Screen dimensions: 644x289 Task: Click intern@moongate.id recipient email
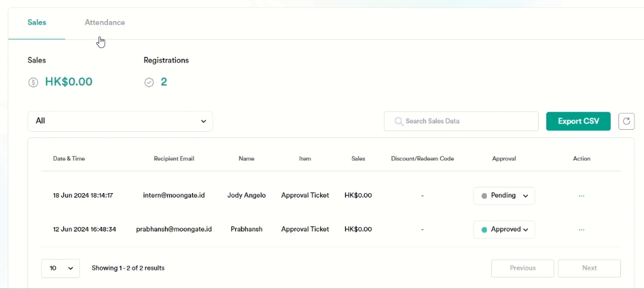click(174, 196)
